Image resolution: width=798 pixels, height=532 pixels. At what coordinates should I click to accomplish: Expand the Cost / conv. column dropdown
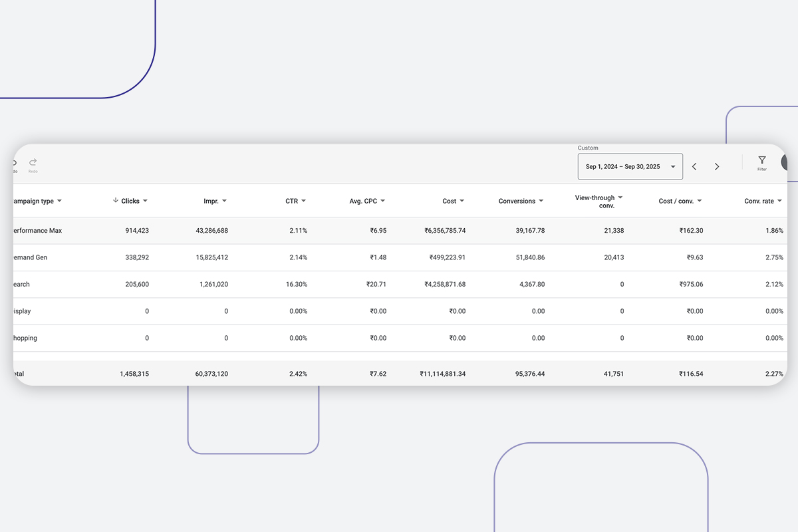pos(700,201)
